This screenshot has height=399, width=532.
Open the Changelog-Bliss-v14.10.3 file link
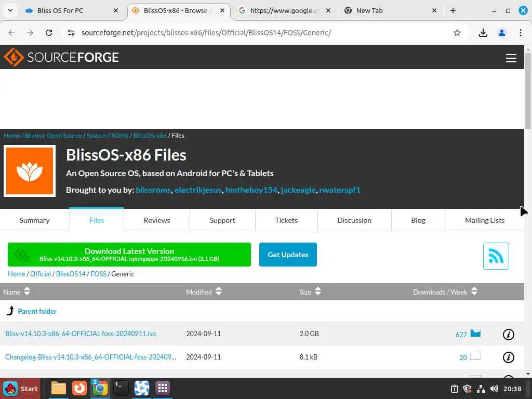coord(90,357)
